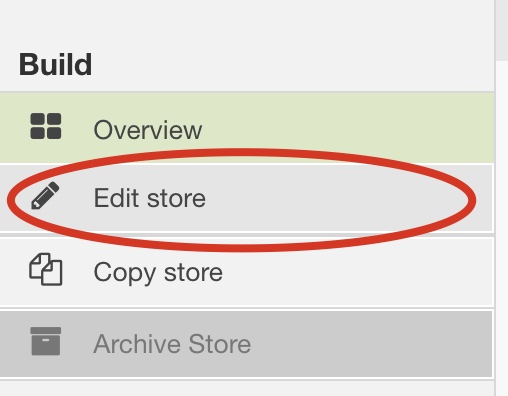508x396 pixels.
Task: Click the empty area of the Copy store row
Action: tap(357, 272)
